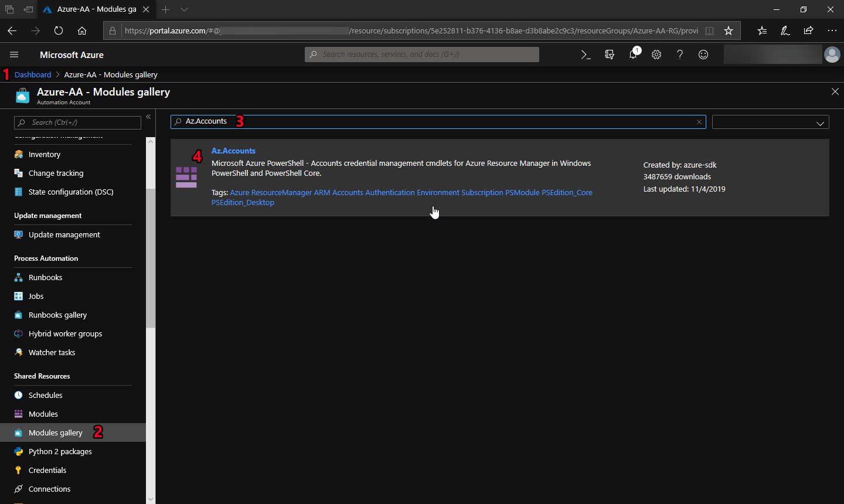Open Runbooks gallery in sidebar
844x504 pixels.
pos(57,315)
